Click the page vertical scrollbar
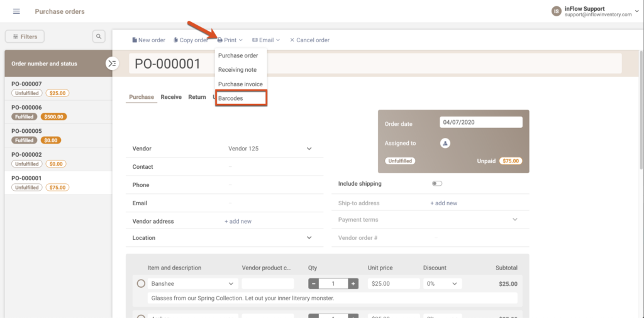The height and width of the screenshot is (318, 644). point(641,109)
